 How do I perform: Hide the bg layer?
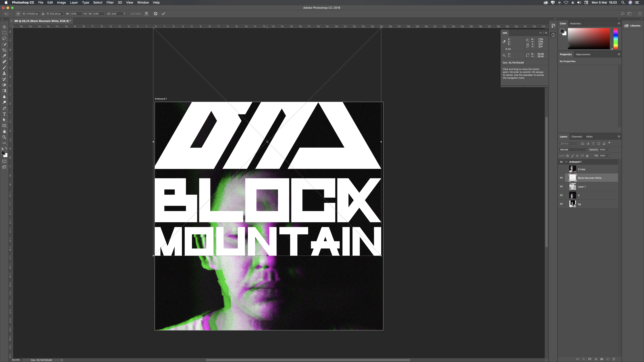pyautogui.click(x=561, y=204)
